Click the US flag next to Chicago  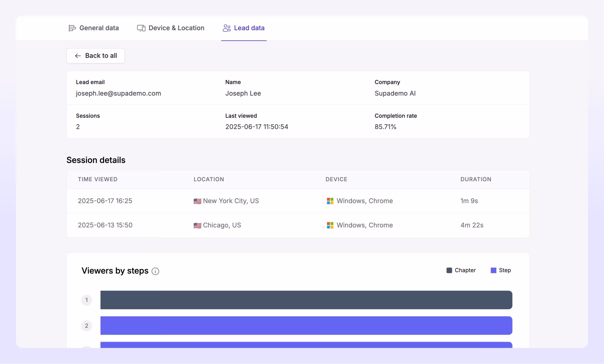[x=197, y=225]
